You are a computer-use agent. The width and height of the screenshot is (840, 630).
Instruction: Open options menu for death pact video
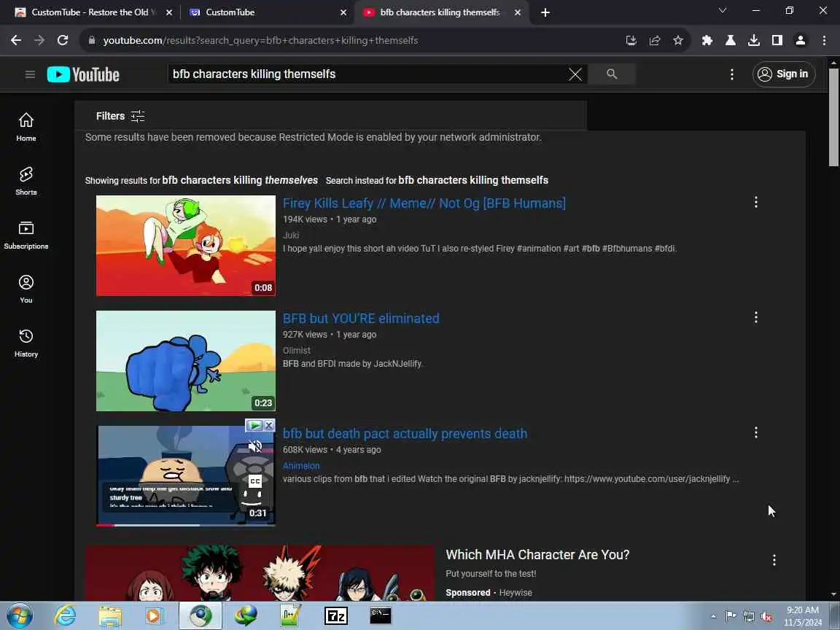756,432
